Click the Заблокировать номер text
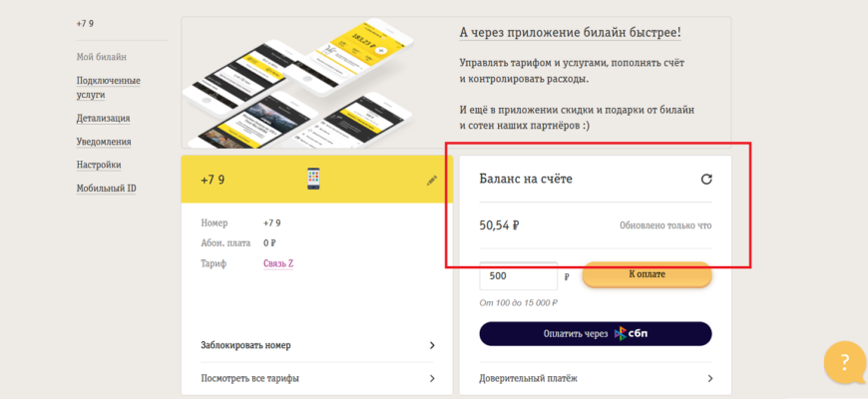The image size is (868, 399). coord(245,345)
